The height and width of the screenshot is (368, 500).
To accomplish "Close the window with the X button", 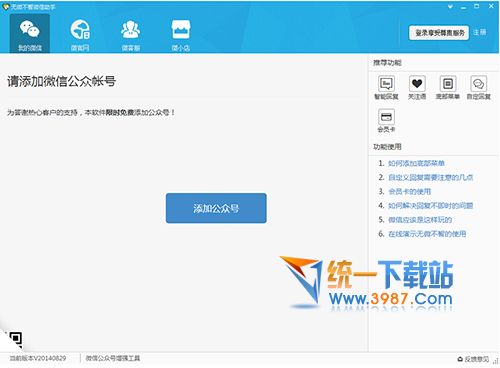I will click(491, 6).
